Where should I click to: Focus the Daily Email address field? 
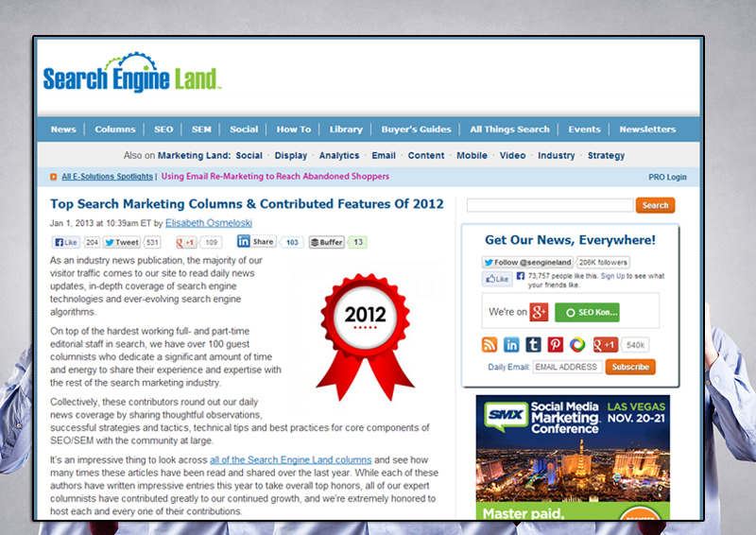point(568,367)
